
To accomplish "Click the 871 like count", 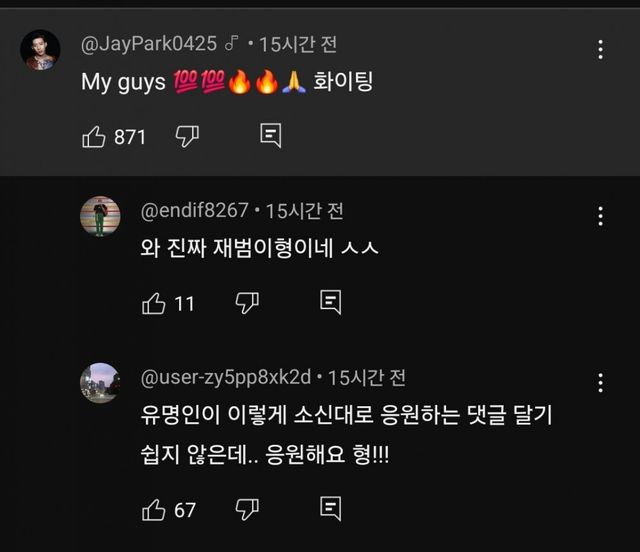I will (x=130, y=137).
